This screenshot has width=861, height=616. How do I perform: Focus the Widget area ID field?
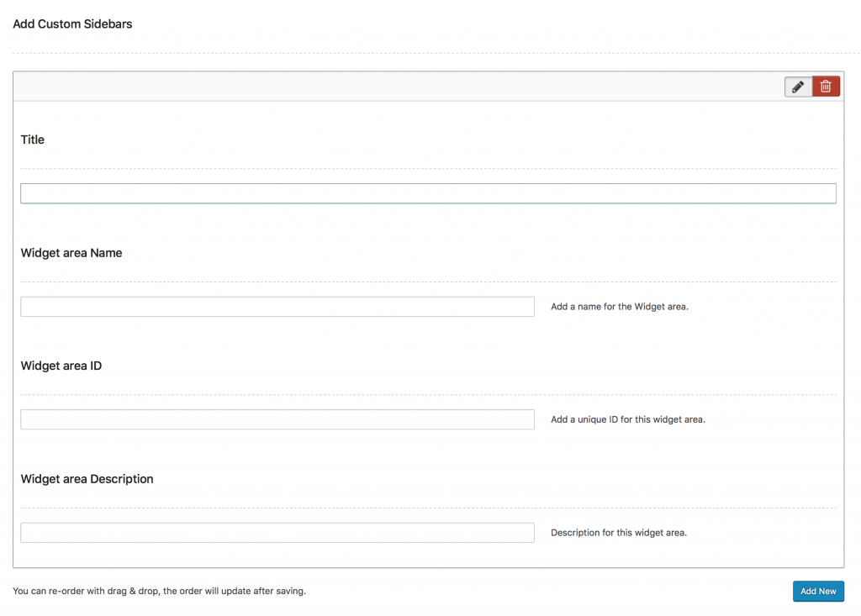tap(277, 419)
